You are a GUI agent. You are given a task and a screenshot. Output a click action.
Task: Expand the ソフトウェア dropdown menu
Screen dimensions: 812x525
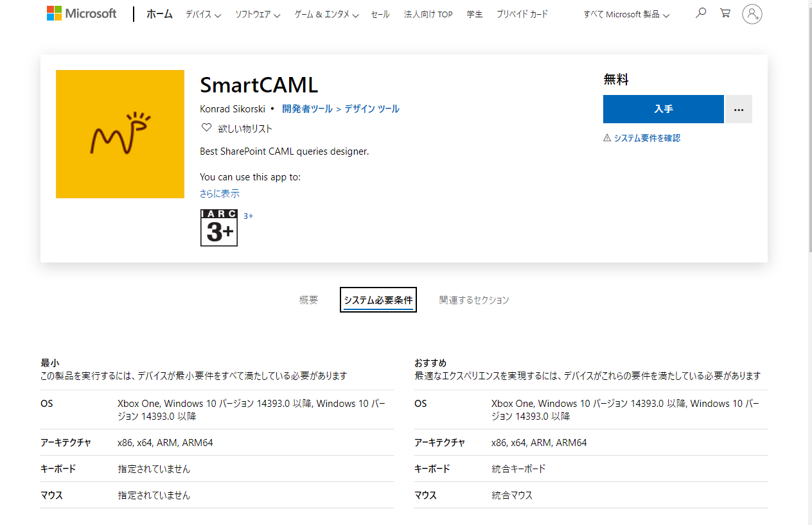[x=258, y=14]
